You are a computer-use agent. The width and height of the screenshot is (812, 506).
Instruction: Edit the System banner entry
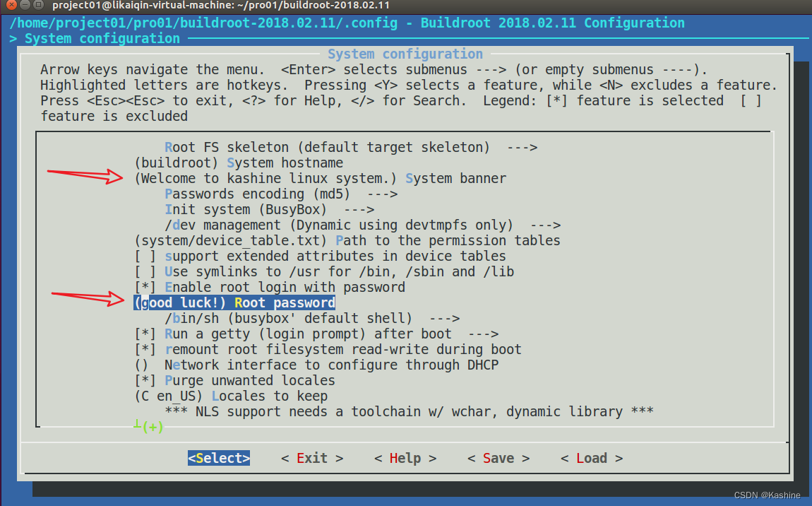(x=320, y=179)
